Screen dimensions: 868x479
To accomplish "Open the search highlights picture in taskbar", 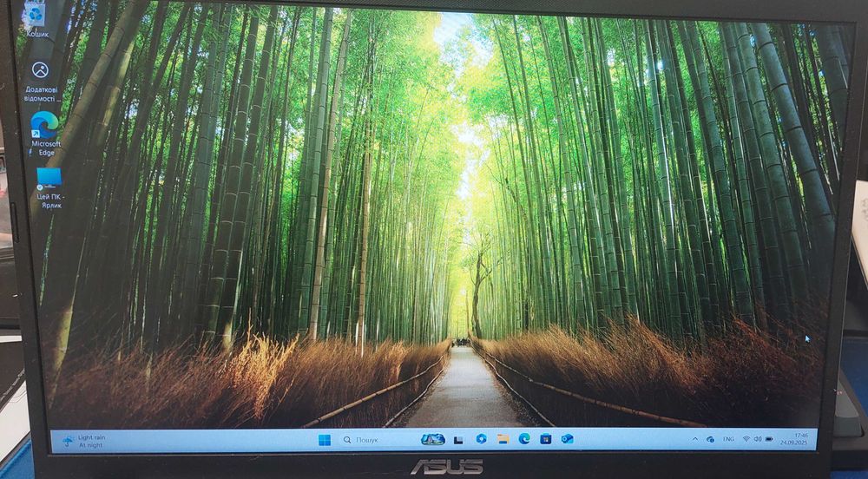I will click(x=433, y=440).
